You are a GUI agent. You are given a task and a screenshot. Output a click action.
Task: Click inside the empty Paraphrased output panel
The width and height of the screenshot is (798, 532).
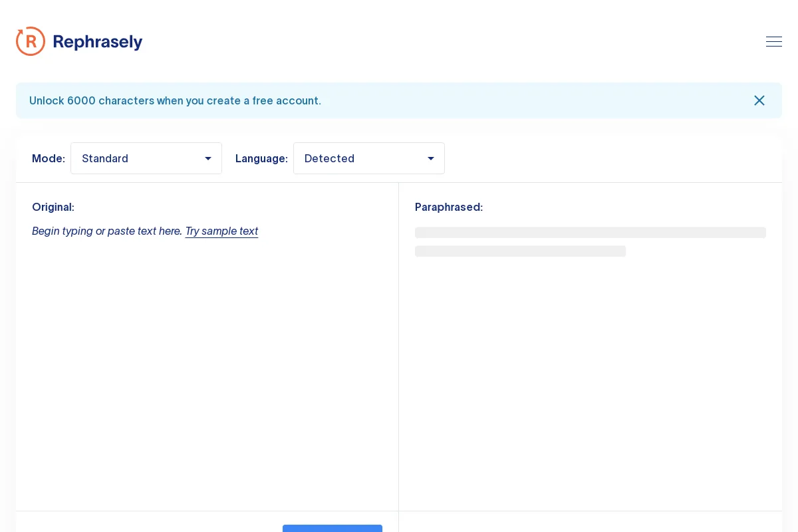590,379
